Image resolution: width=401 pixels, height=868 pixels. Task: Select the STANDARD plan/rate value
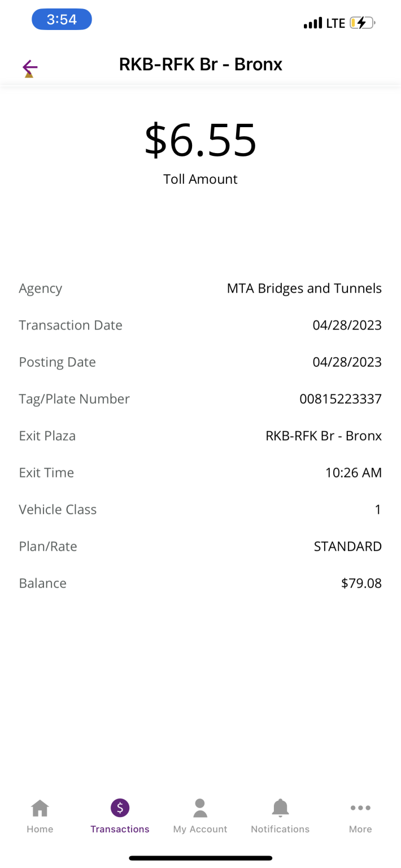tap(347, 546)
